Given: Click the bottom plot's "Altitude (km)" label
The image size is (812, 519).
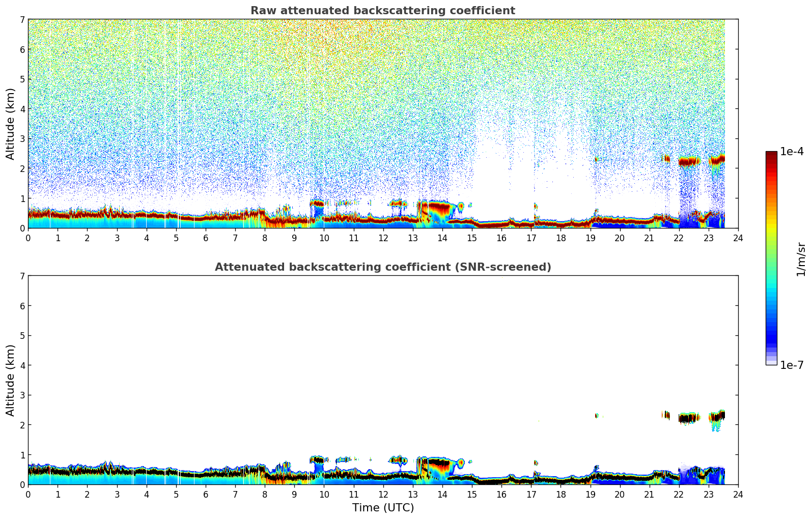Looking at the screenshot, I should tap(11, 380).
